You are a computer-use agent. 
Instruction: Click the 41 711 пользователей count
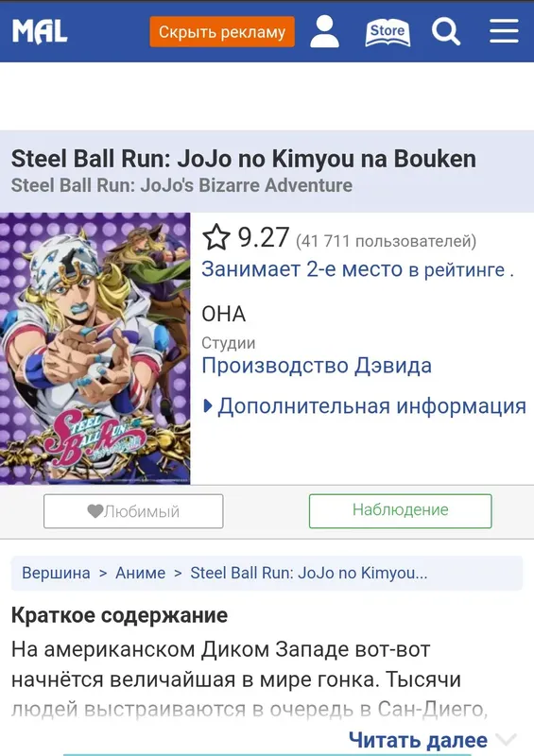(386, 241)
